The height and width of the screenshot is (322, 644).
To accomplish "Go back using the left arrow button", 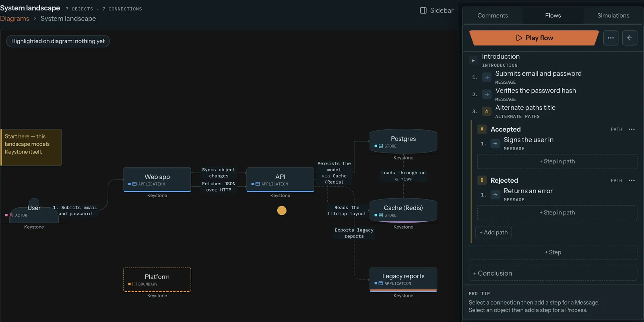I will click(x=630, y=38).
